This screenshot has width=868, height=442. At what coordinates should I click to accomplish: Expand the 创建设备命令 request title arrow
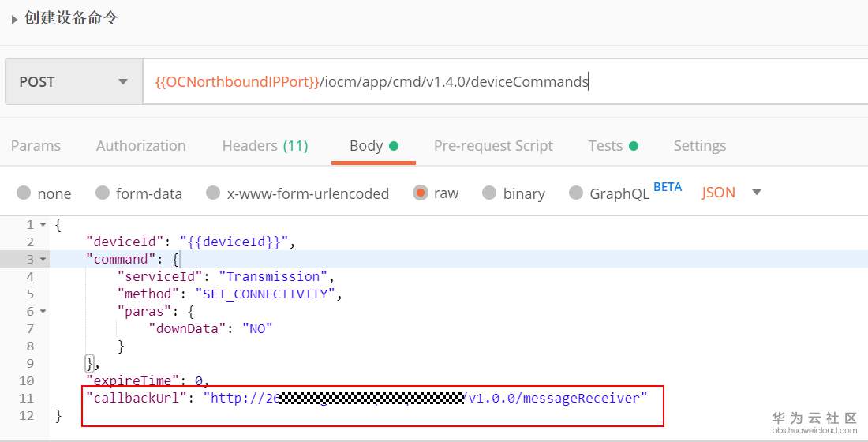click(x=14, y=20)
